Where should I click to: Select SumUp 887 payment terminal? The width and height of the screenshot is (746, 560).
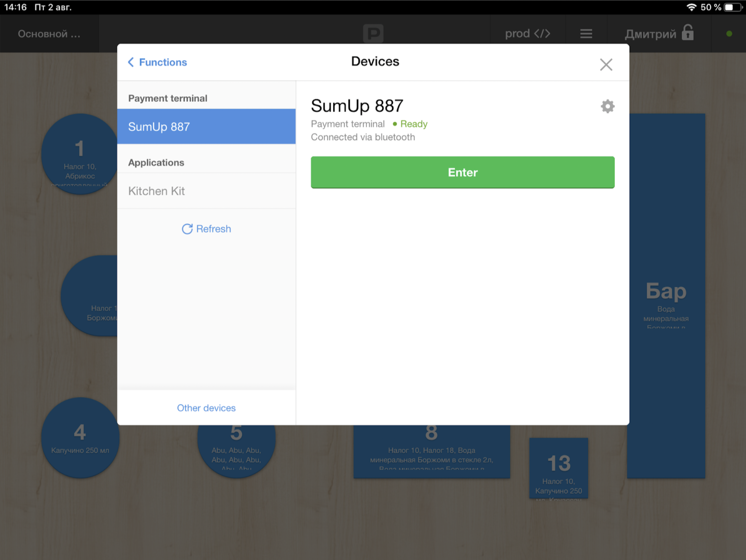point(206,126)
